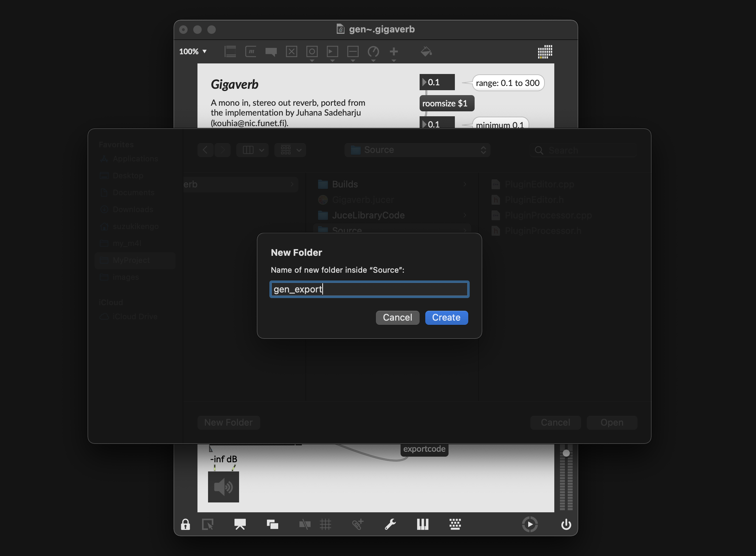Click the Create button to make folder
This screenshot has width=756, height=556.
tap(446, 317)
